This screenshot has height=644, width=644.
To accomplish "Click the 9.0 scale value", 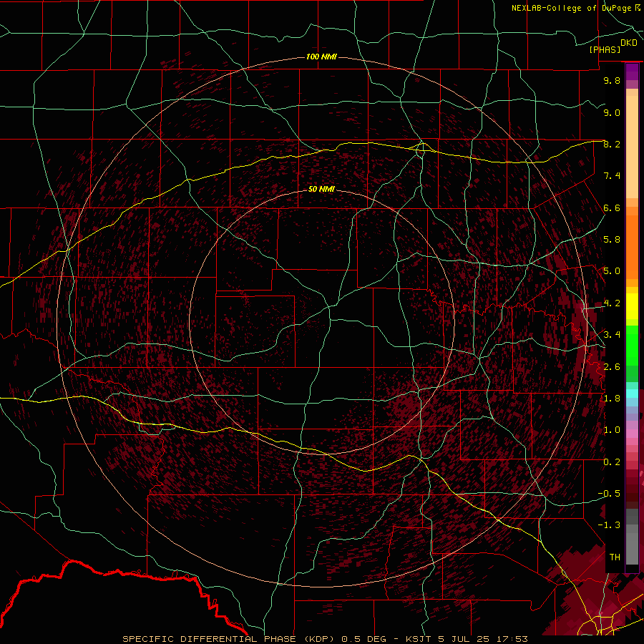I will pyautogui.click(x=612, y=112).
